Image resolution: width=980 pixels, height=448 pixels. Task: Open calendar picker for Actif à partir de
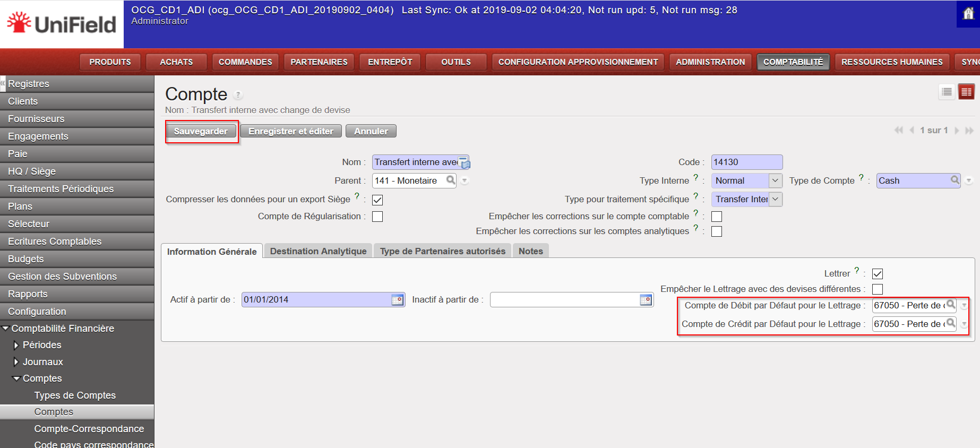pos(397,300)
